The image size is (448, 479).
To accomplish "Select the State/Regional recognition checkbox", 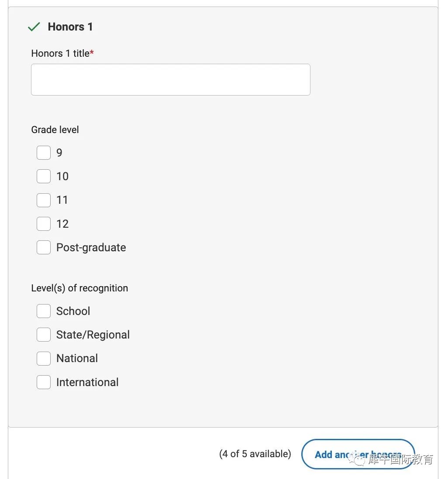I will pyautogui.click(x=44, y=335).
